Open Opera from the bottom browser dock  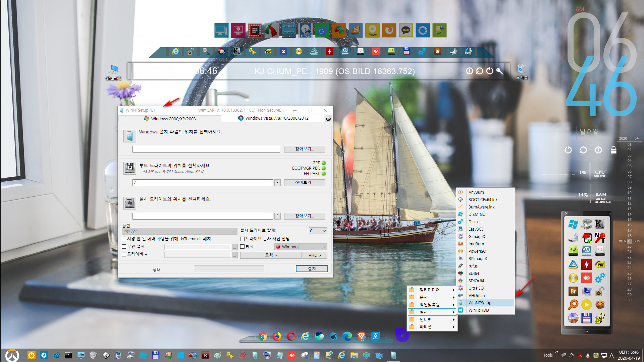(291, 336)
